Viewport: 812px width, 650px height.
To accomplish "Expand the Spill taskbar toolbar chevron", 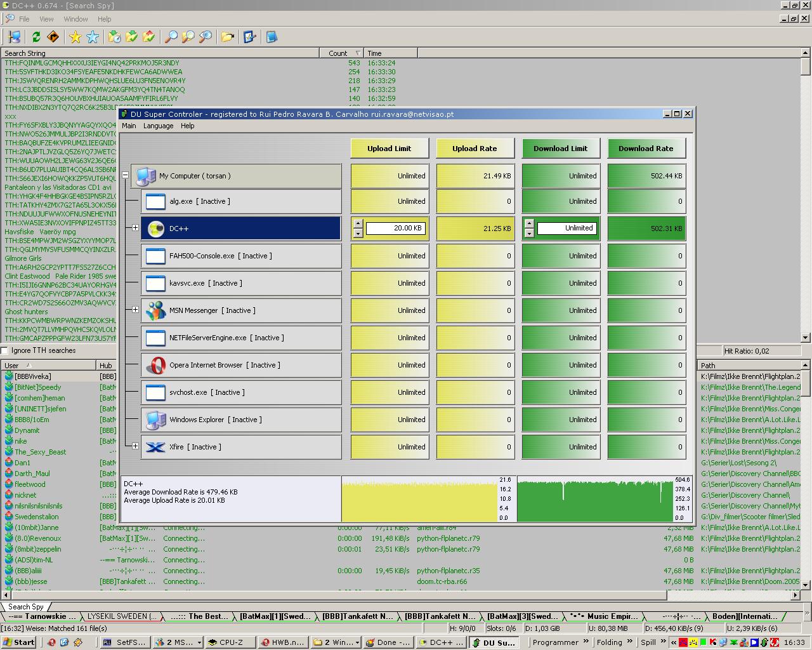I will [x=664, y=642].
